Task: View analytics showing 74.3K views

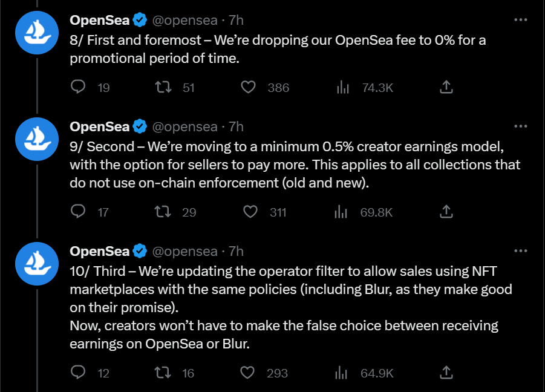Action: click(x=343, y=88)
